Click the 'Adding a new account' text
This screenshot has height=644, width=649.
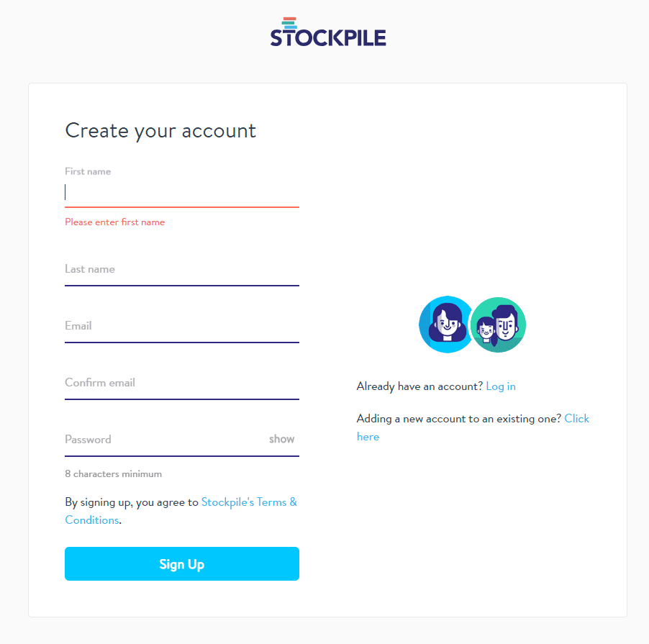click(459, 419)
